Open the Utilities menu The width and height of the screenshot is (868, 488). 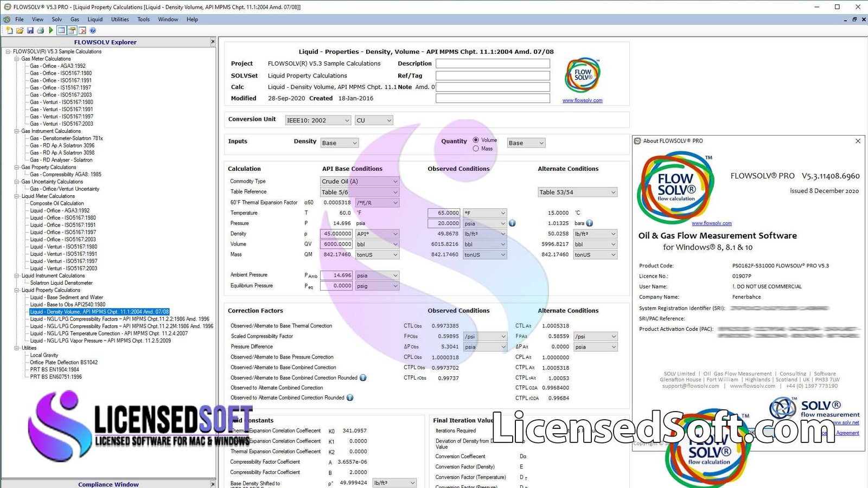120,19
